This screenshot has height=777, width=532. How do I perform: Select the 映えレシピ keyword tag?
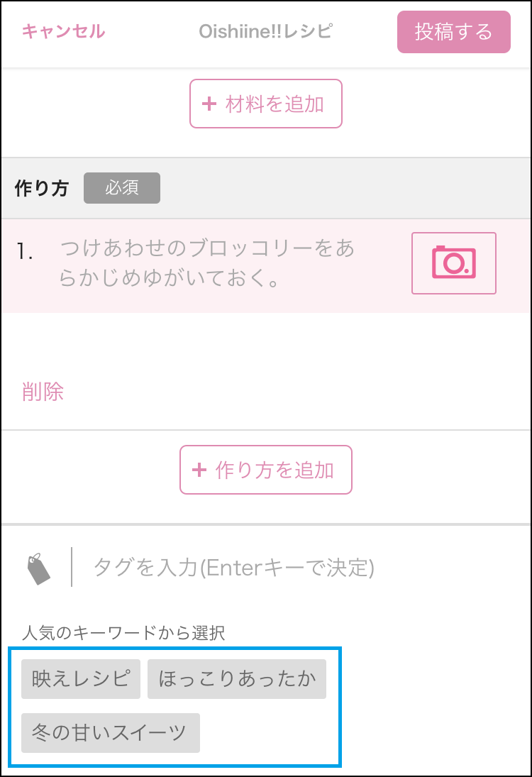[81, 679]
